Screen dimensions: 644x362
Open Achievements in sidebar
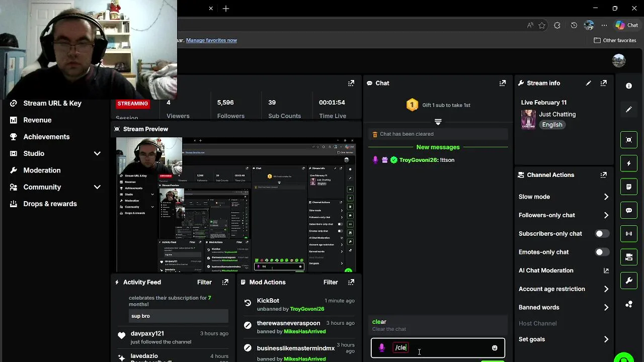pos(46,137)
